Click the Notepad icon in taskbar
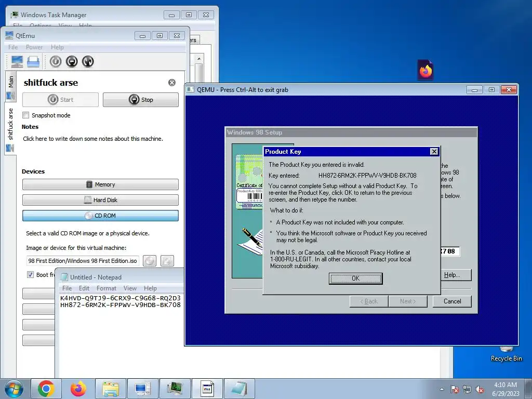The width and height of the screenshot is (532, 399). click(x=239, y=389)
